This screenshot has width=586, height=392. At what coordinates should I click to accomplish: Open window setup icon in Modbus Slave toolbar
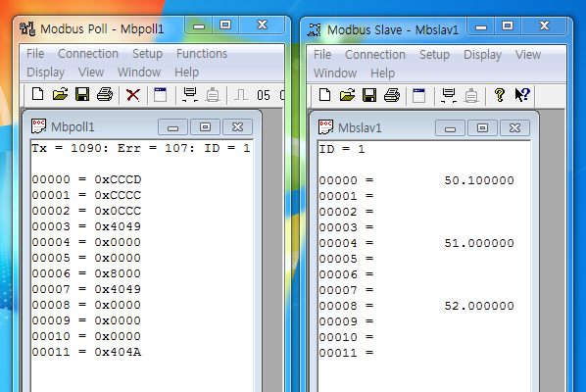click(419, 95)
